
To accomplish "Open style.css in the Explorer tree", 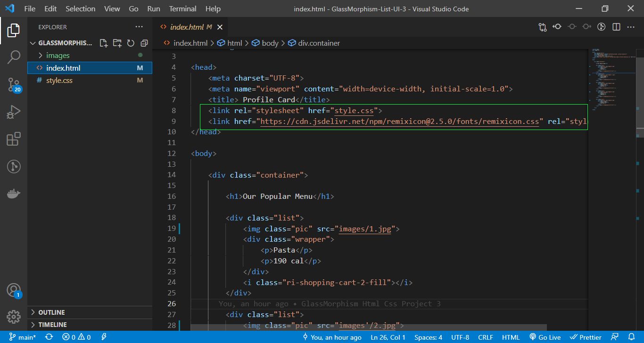I will coord(90,81).
